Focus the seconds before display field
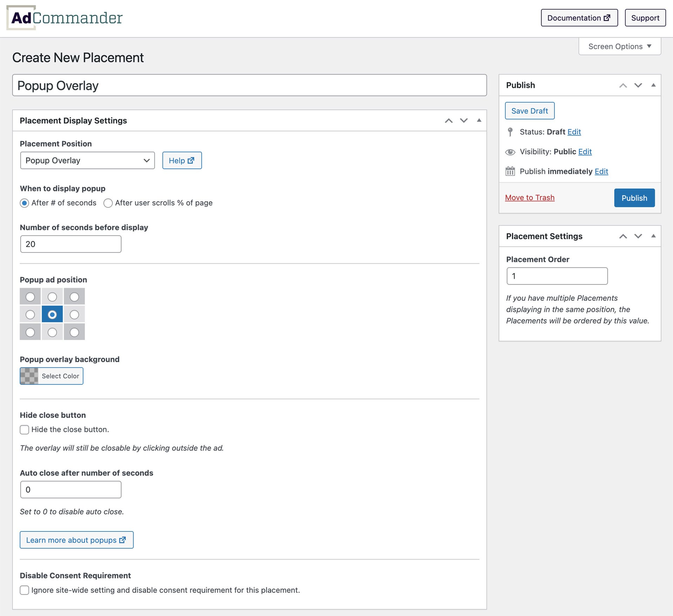The height and width of the screenshot is (616, 673). 71,244
